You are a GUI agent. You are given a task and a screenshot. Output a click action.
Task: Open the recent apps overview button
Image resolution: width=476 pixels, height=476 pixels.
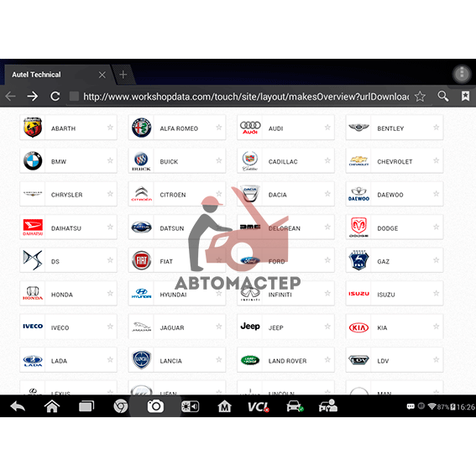[86, 406]
